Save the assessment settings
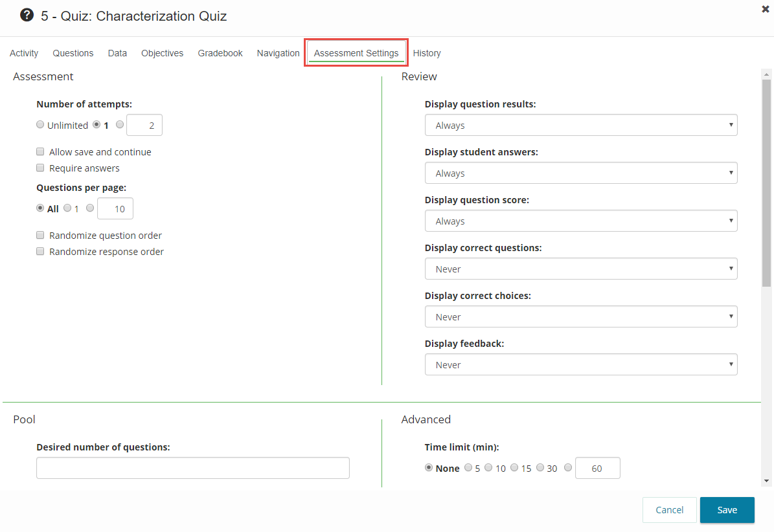The image size is (774, 532). 727,510
